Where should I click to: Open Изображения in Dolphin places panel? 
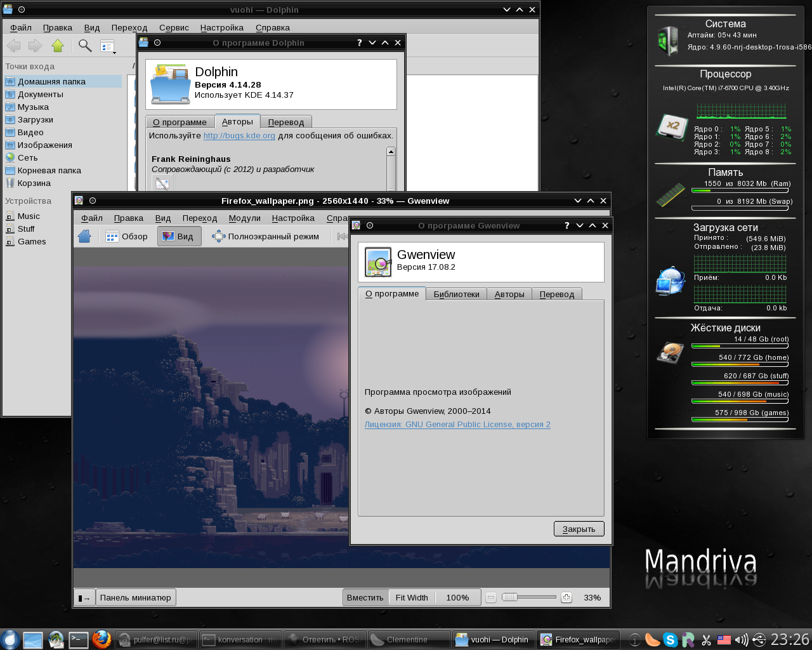63,145
